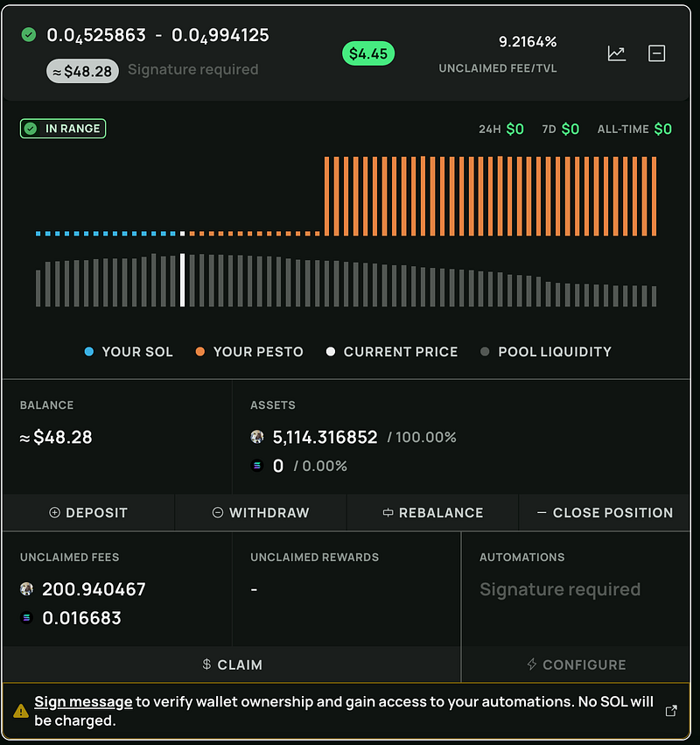Follow the Sign message link
Viewport: 700px width, 745px height.
(x=83, y=702)
